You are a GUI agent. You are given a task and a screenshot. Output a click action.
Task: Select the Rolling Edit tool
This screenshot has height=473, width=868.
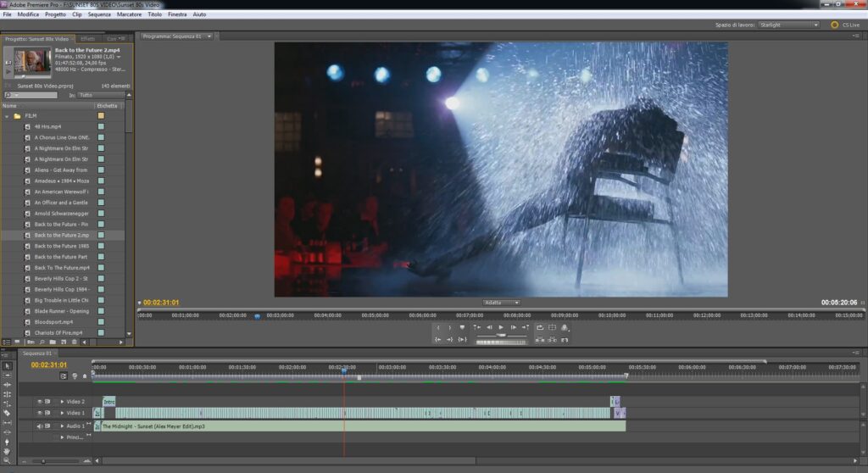pyautogui.click(x=7, y=394)
